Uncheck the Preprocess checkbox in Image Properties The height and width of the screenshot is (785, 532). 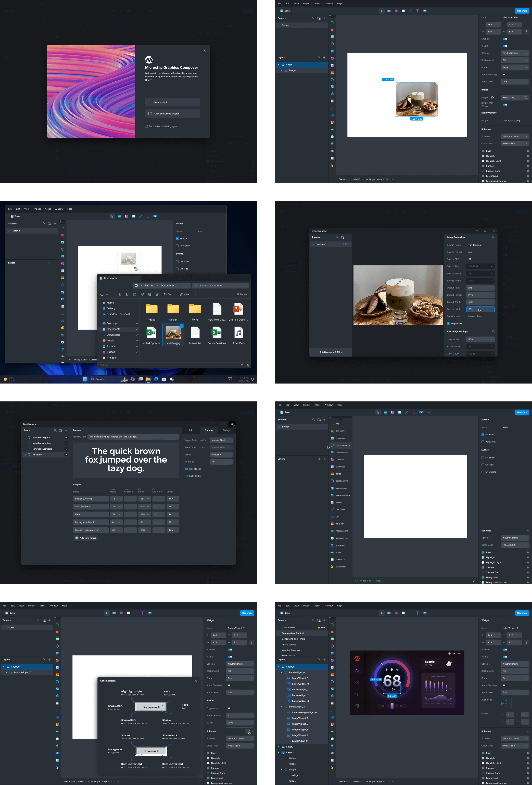pyautogui.click(x=448, y=324)
